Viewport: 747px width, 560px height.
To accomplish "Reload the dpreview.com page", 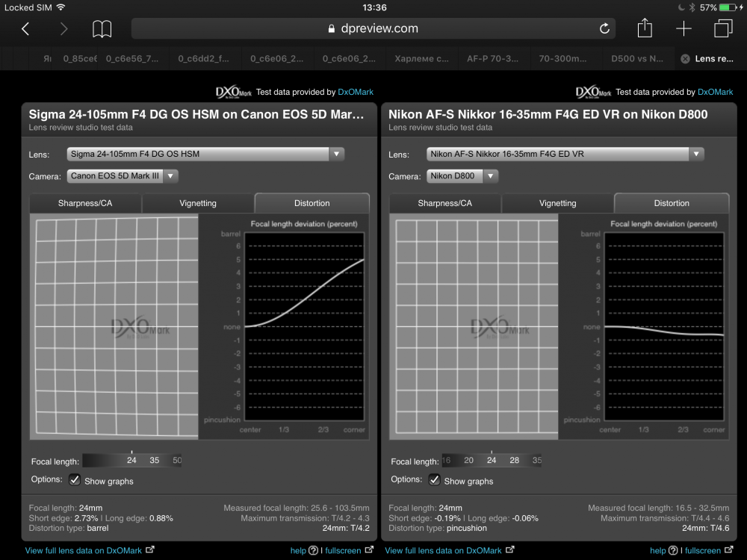I will (x=604, y=28).
